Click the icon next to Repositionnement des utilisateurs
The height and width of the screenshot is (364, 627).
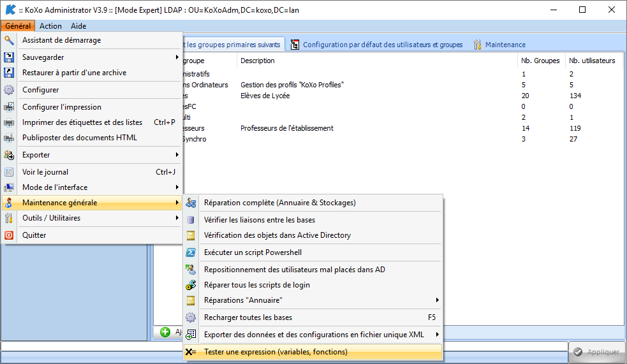click(191, 269)
